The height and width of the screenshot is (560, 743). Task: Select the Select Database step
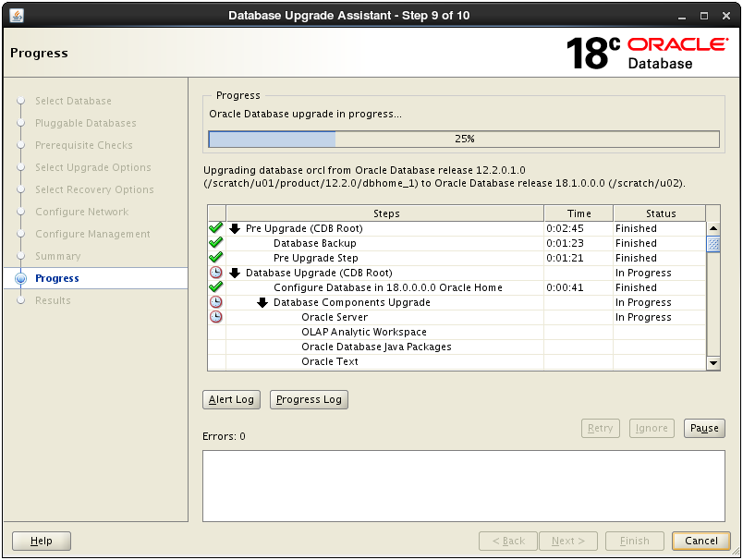tap(73, 101)
